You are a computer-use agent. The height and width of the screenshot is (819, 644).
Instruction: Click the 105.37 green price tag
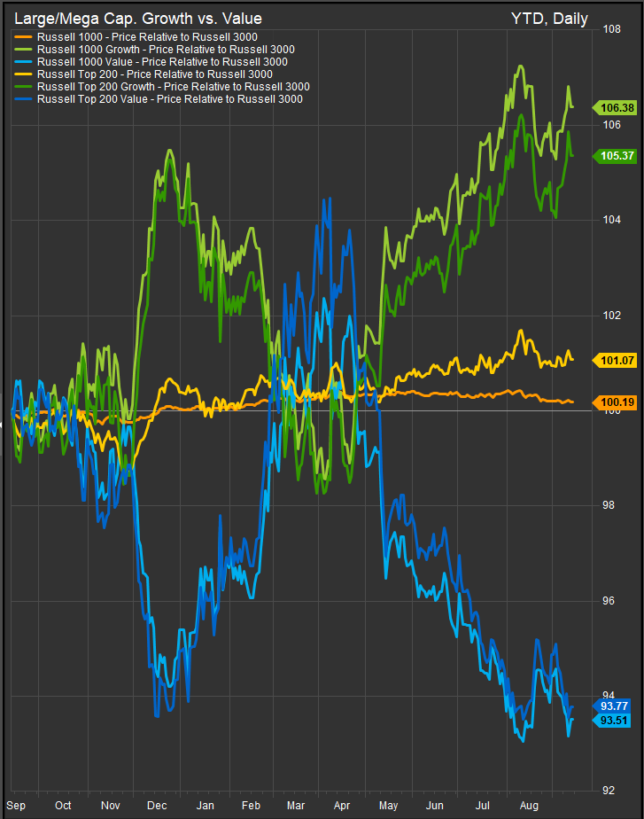point(617,155)
